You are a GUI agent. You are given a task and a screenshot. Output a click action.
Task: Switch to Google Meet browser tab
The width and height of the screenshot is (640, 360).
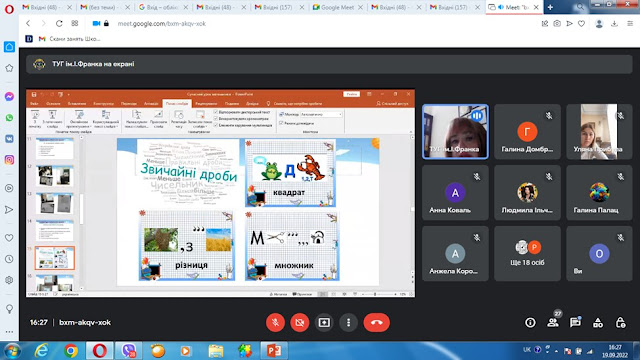point(337,7)
